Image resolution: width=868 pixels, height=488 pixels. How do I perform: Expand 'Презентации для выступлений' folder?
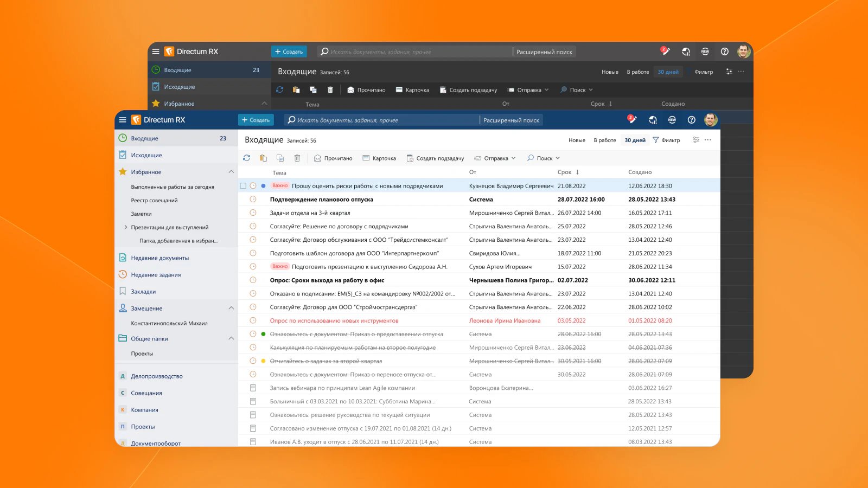[126, 227]
